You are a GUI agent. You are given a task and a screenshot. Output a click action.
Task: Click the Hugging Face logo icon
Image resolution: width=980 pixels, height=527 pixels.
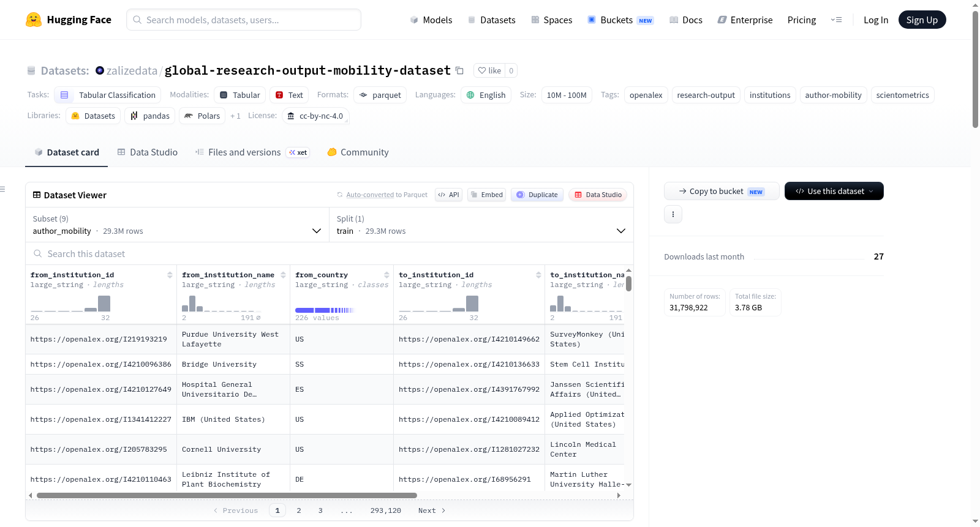click(x=34, y=20)
